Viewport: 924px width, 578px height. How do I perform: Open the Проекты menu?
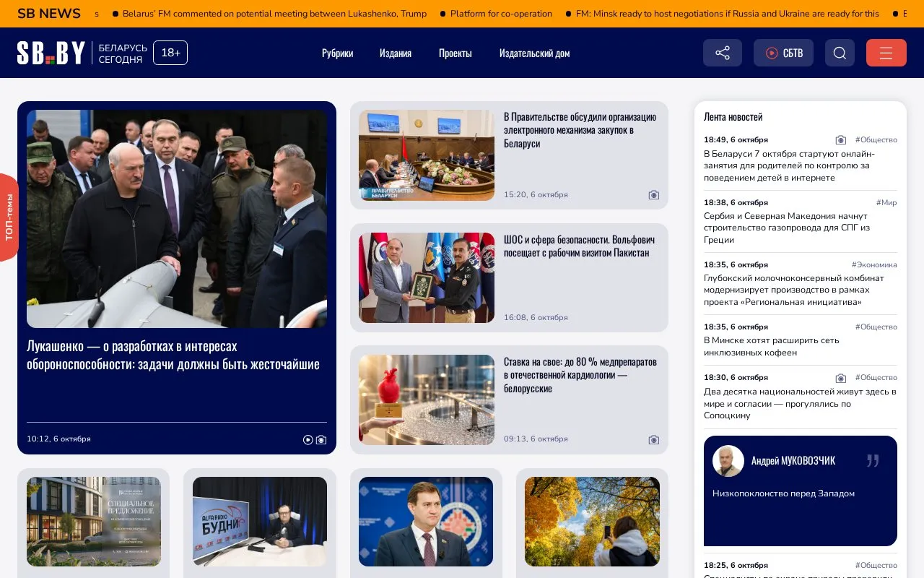456,53
